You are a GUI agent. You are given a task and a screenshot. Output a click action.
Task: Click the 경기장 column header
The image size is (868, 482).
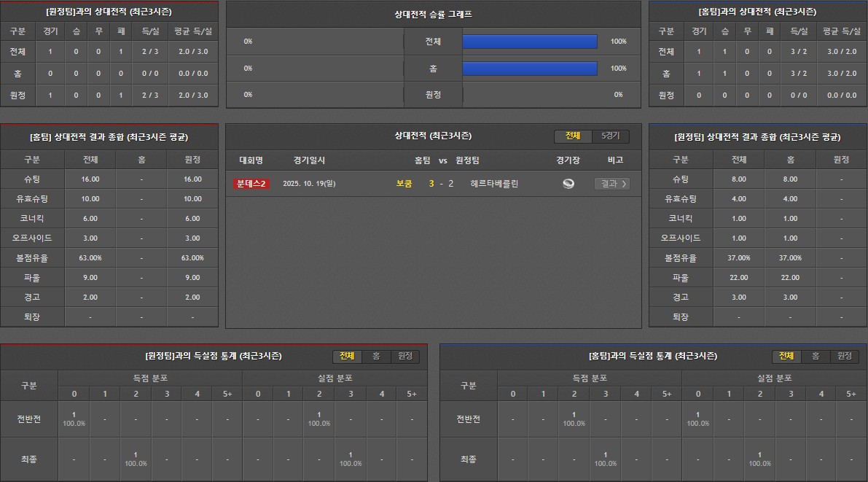tap(568, 160)
